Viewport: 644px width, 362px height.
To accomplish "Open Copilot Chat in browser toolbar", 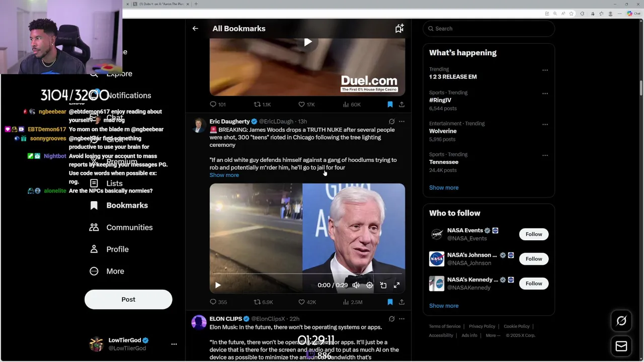I will 633,14.
